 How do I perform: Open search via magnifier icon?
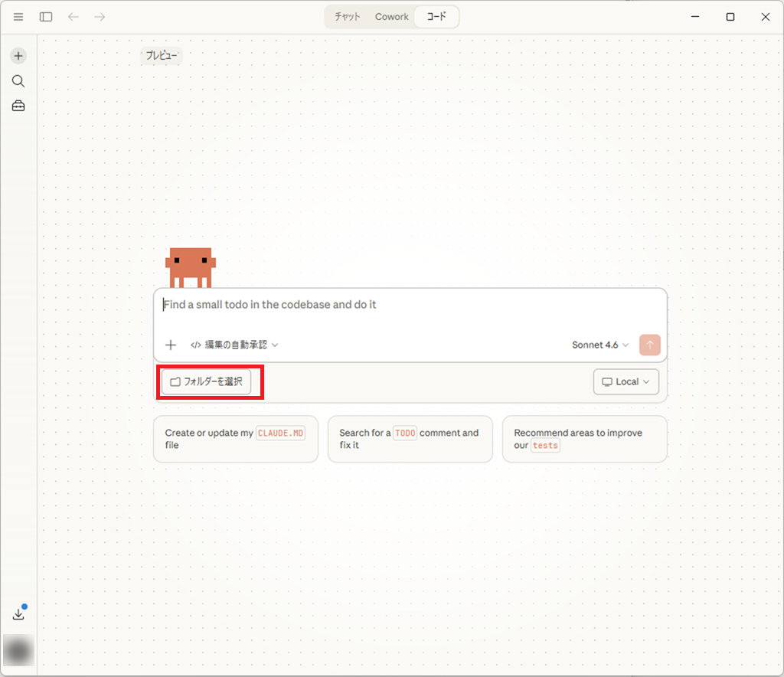[x=18, y=81]
